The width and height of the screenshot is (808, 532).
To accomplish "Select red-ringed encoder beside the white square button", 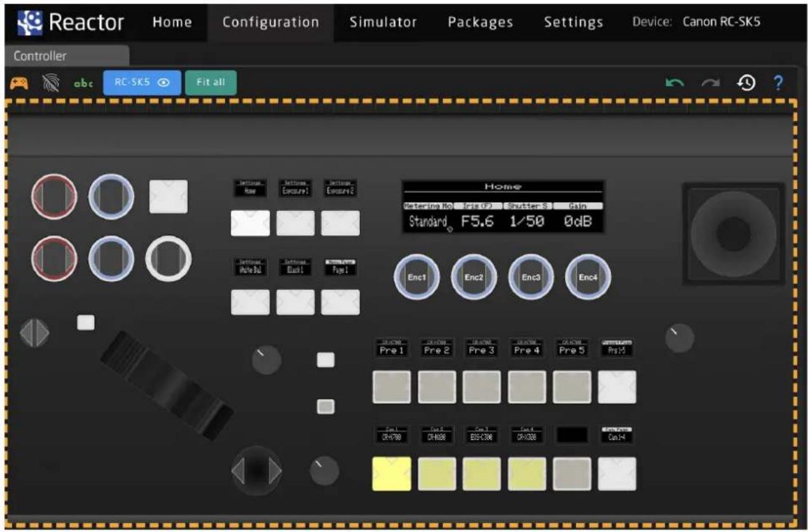I will pyautogui.click(x=54, y=196).
